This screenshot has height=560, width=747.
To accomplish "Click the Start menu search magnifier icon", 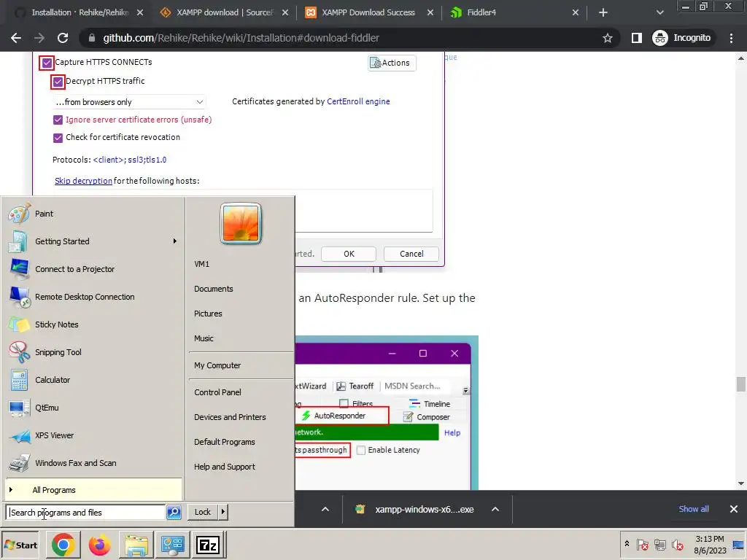I will tap(174, 513).
